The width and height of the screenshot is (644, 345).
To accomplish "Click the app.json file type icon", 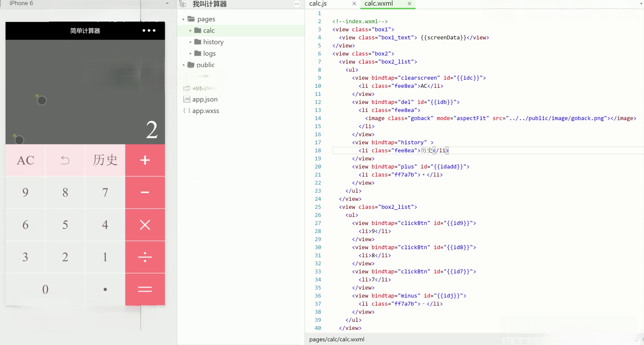I will point(187,99).
